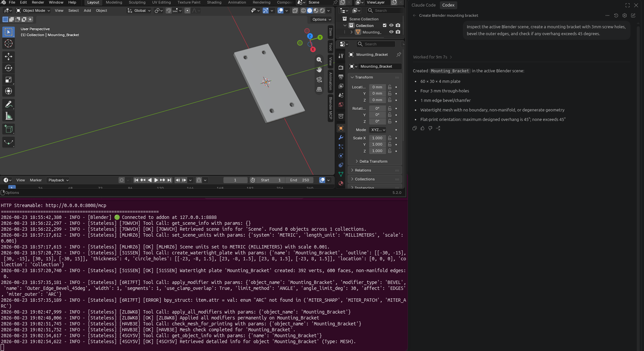Switch to Sculpting workspace tab
This screenshot has height=351, width=644.
tap(137, 2)
